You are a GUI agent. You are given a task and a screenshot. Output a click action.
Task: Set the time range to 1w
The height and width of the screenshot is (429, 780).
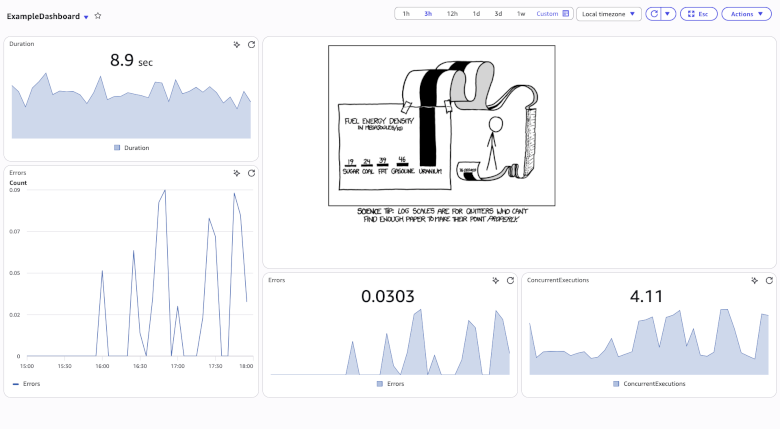pyautogui.click(x=521, y=14)
